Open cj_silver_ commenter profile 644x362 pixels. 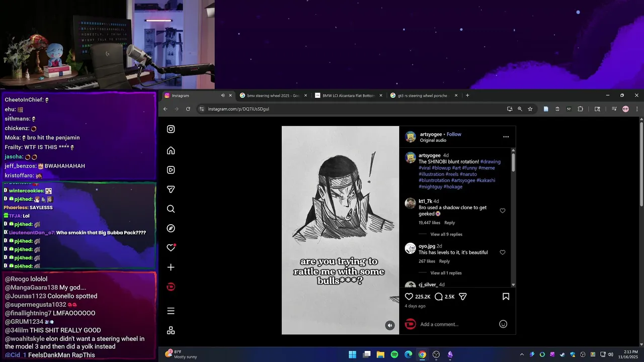click(428, 285)
